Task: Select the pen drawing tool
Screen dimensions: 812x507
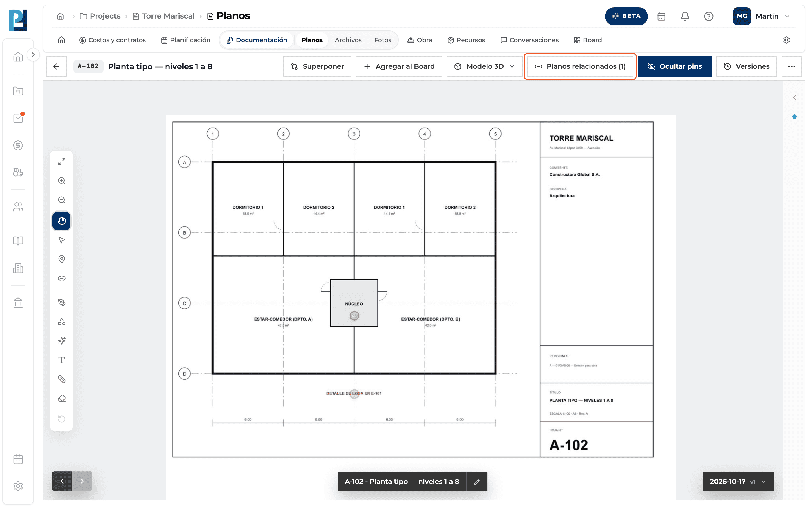Action: click(x=61, y=303)
